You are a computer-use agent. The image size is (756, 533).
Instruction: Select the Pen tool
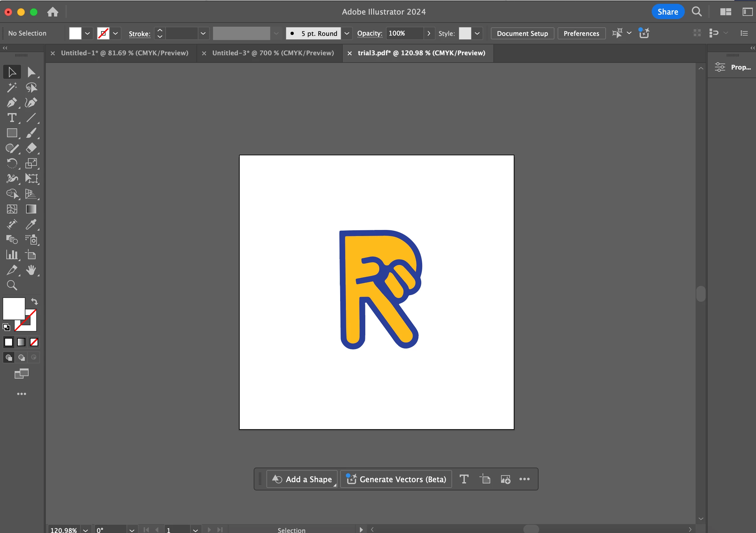(12, 103)
